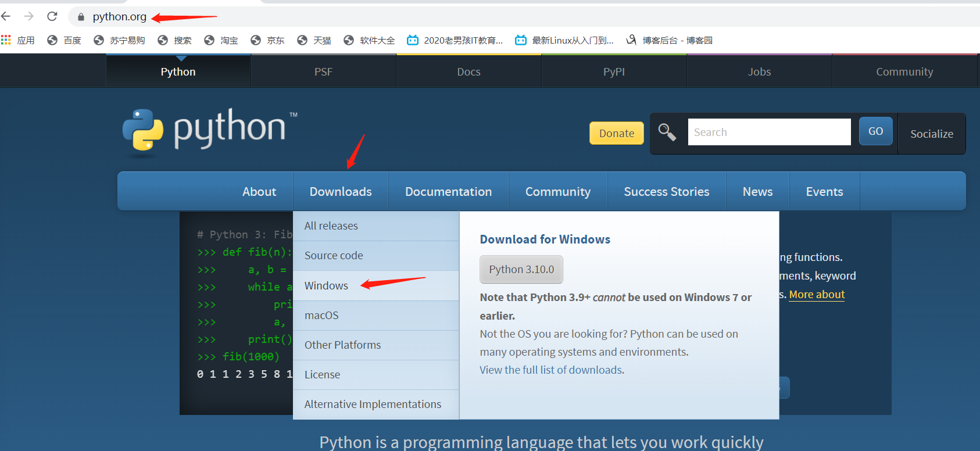The image size is (980, 451).
Task: Click the python.org address bar
Action: (523, 17)
